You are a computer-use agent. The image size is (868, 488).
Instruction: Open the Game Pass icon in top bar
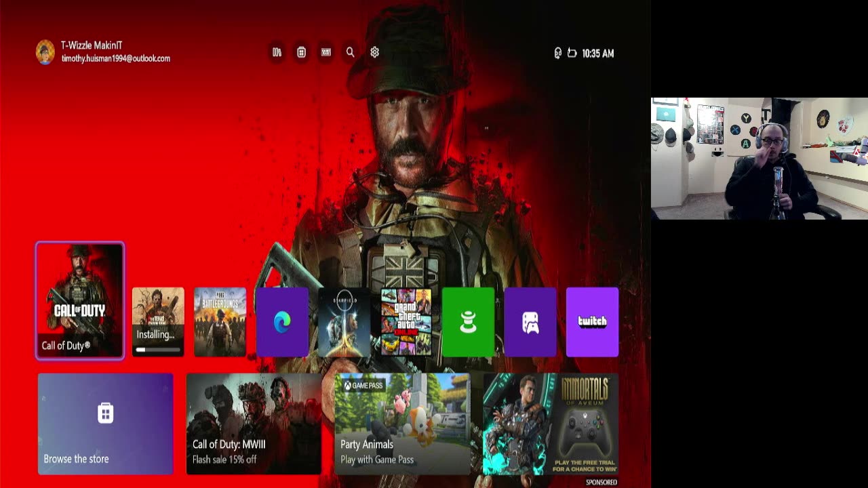pyautogui.click(x=325, y=52)
